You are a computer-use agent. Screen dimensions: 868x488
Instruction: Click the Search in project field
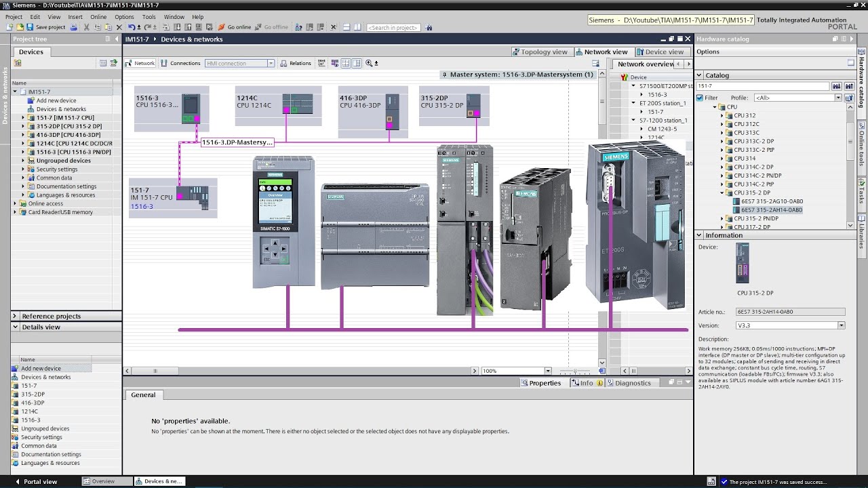coord(393,28)
